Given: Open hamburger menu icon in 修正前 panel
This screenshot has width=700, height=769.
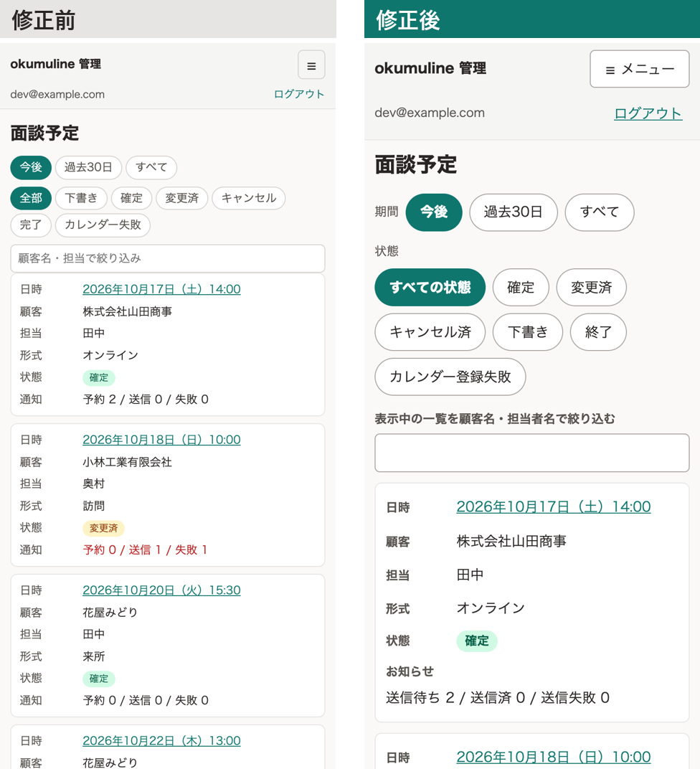Looking at the screenshot, I should tap(311, 65).
